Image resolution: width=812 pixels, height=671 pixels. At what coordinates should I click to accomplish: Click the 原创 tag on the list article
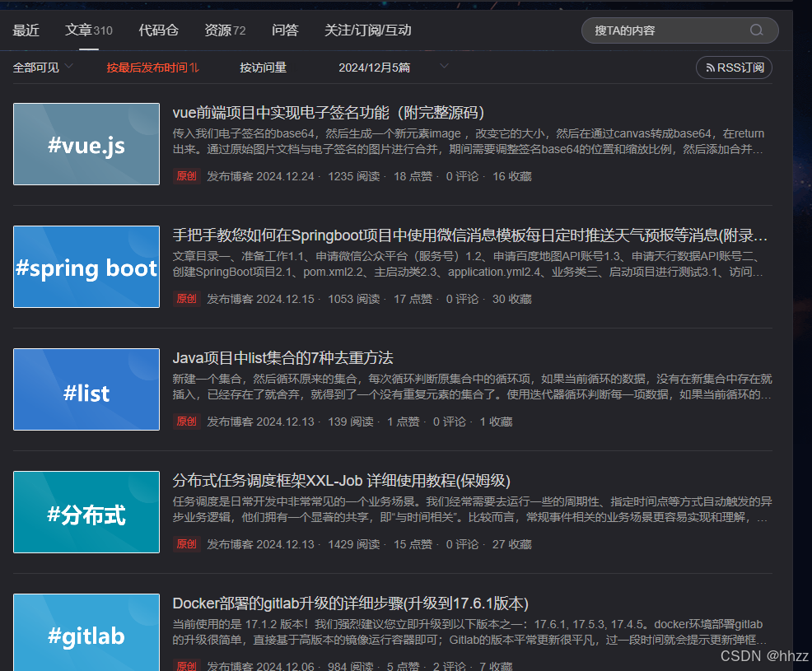tap(186, 422)
